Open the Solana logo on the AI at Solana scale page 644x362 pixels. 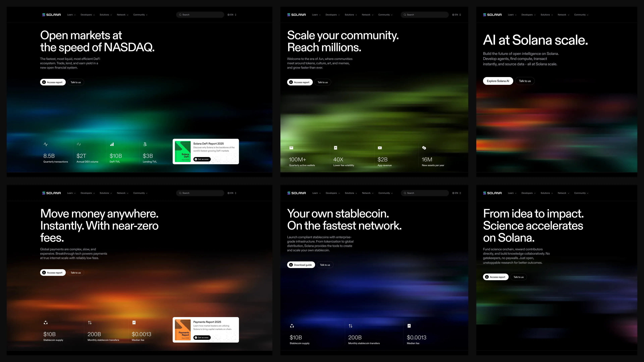[x=492, y=15]
